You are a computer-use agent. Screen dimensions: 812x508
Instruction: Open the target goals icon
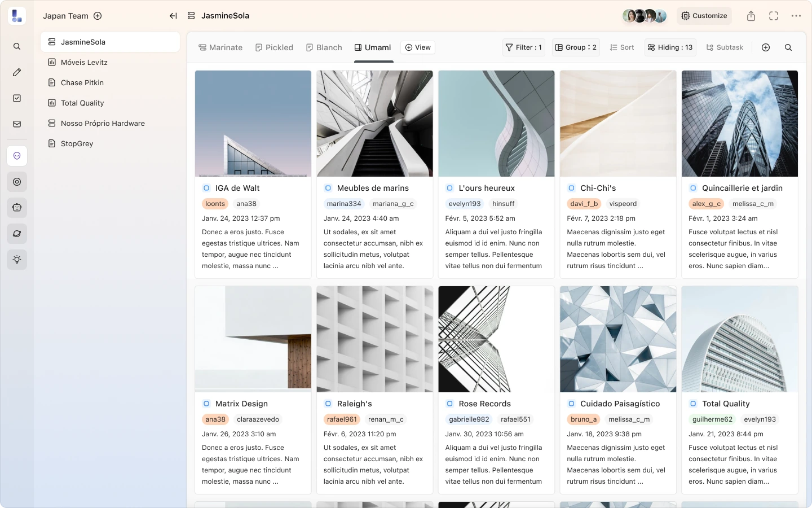click(x=17, y=182)
